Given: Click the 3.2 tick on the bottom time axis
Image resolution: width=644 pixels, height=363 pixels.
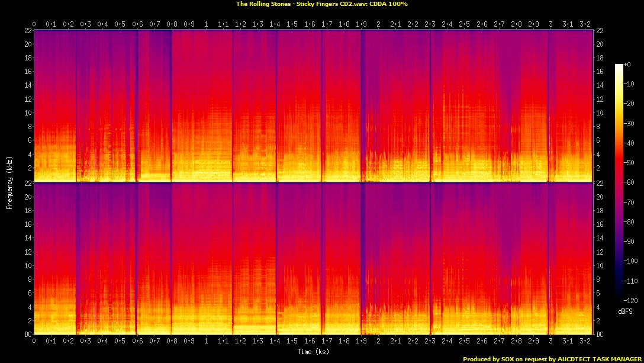Looking at the screenshot, I should point(585,341).
